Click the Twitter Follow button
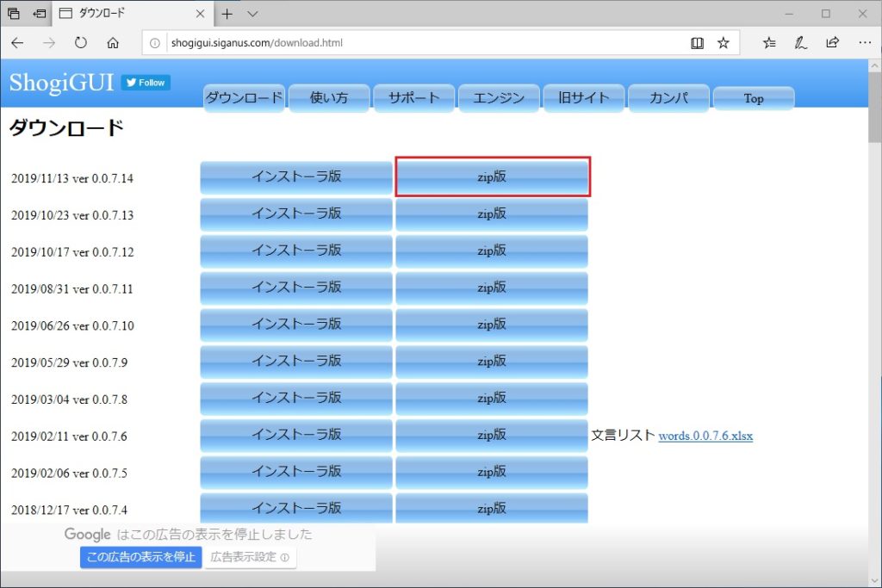Screen dimensions: 882x588 pos(146,83)
